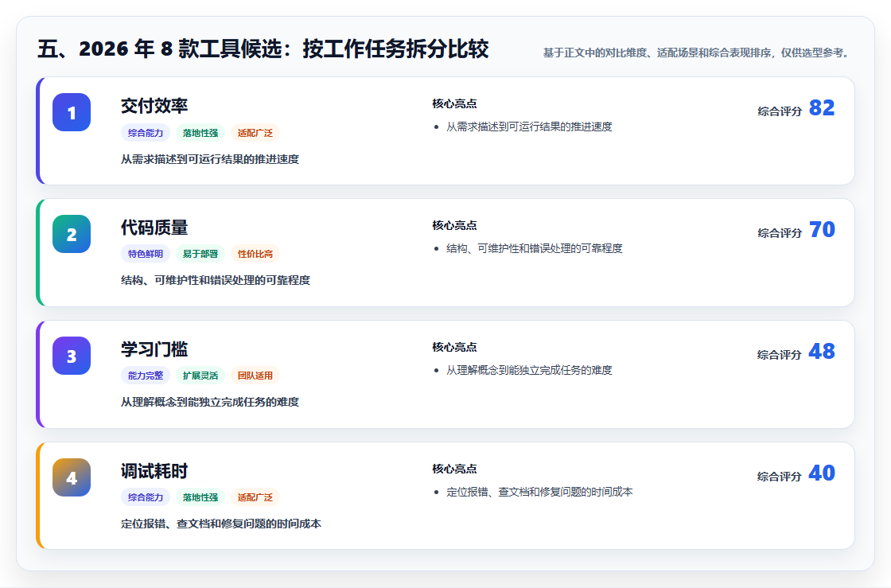Click 综合评分 label in 学习门槛 card

[780, 355]
